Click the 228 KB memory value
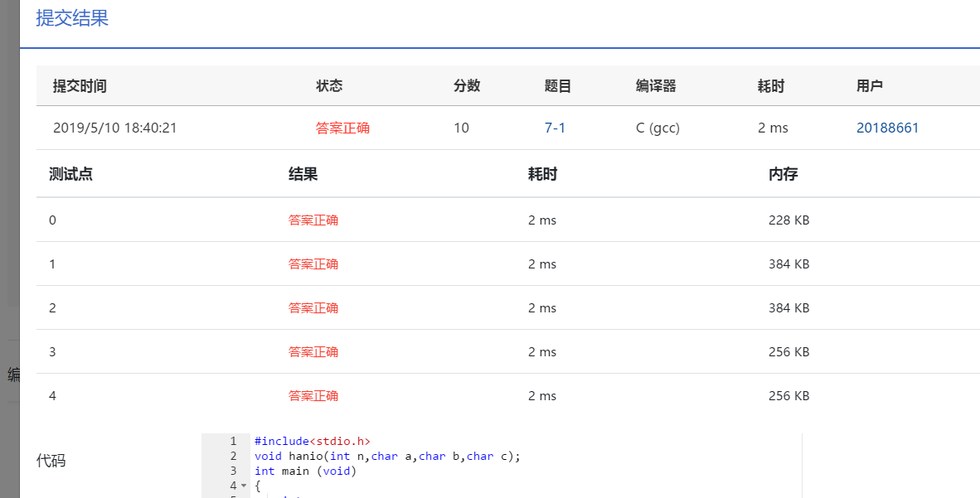Image resolution: width=980 pixels, height=498 pixels. [788, 220]
